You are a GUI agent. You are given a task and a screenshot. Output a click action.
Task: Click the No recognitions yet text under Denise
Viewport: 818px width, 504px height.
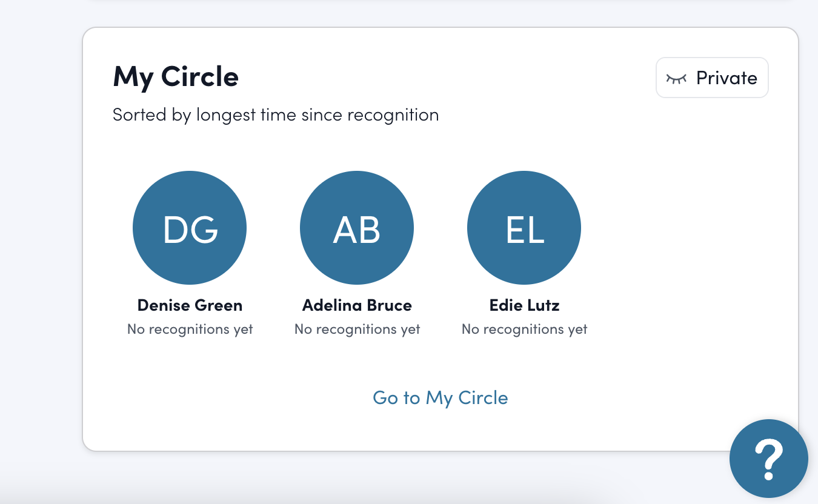point(190,329)
